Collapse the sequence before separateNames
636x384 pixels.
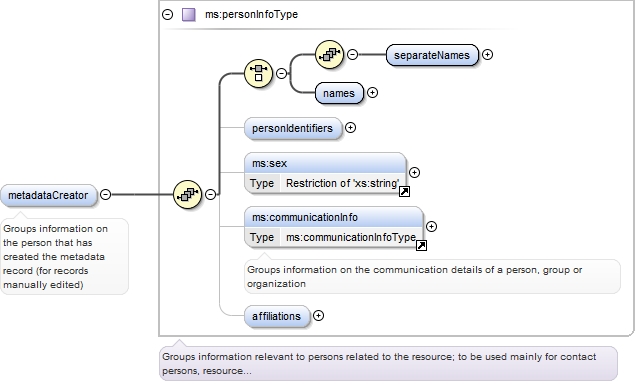tap(352, 54)
